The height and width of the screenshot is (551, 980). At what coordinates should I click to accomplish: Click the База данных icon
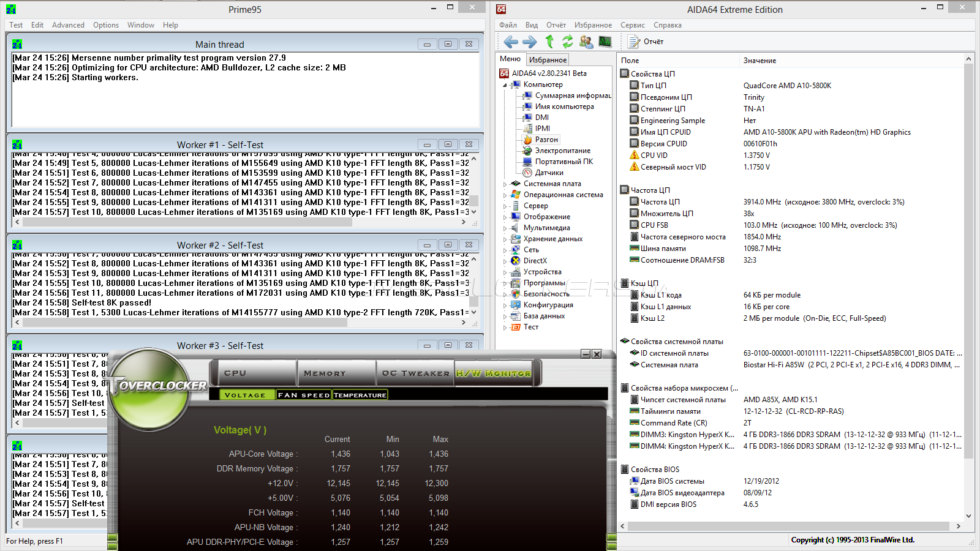[516, 316]
